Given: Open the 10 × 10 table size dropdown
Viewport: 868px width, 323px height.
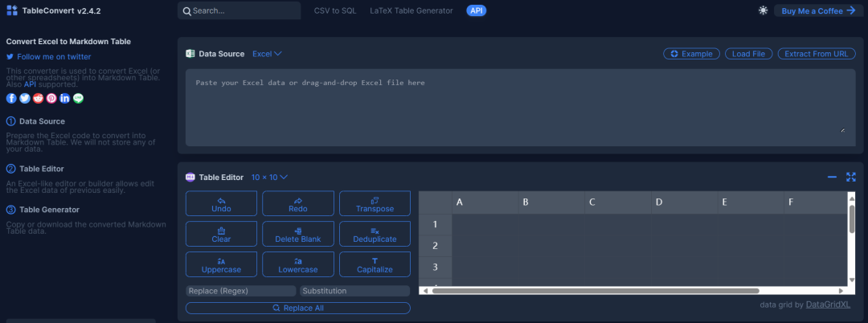Looking at the screenshot, I should (269, 177).
